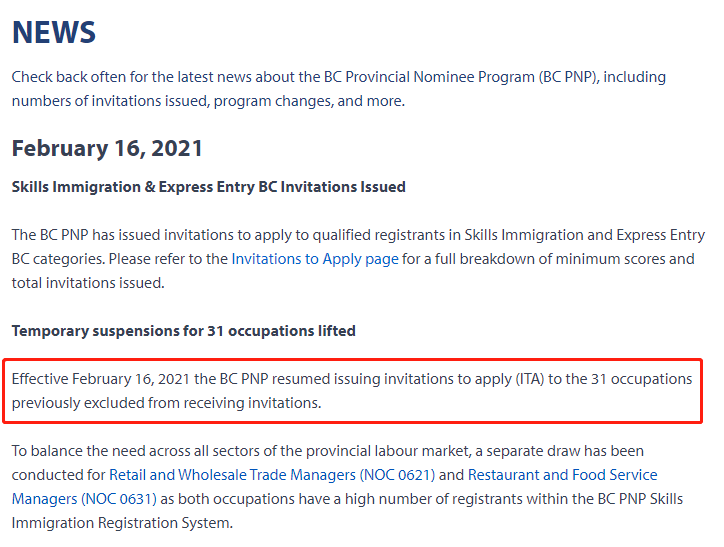Click the Skills Immigration & Express Entry subheading
This screenshot has width=724, height=547.
(x=209, y=187)
